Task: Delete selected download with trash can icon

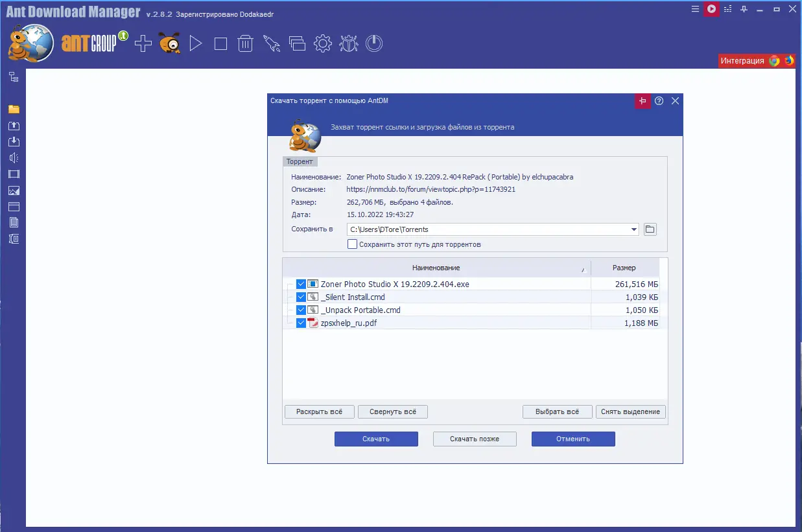Action: tap(245, 43)
